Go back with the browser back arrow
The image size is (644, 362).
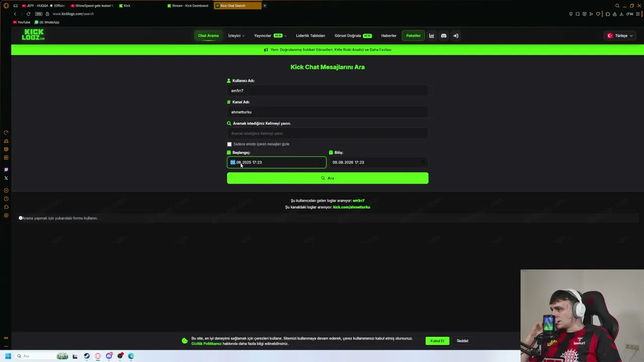click(15, 14)
